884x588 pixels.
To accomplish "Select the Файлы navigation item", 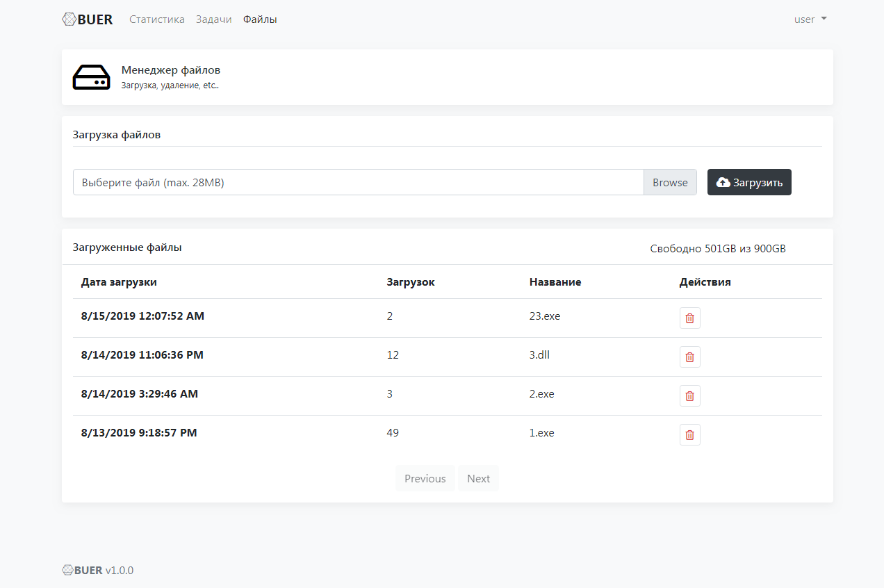I will (260, 19).
